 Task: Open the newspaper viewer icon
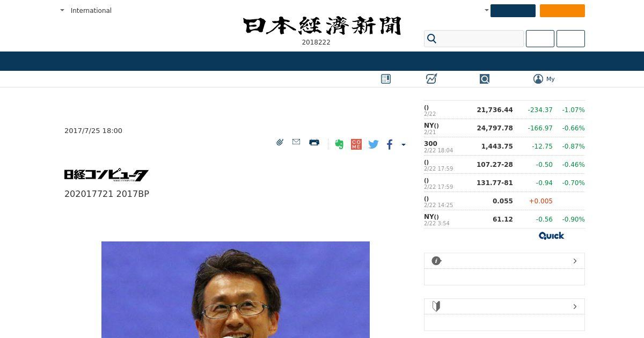[386, 79]
